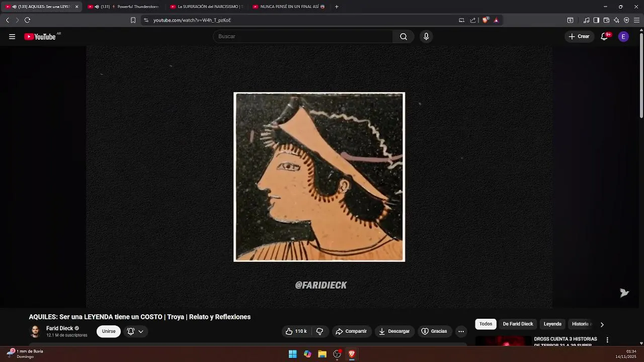
Task: Click the Gracias button
Action: click(434, 331)
